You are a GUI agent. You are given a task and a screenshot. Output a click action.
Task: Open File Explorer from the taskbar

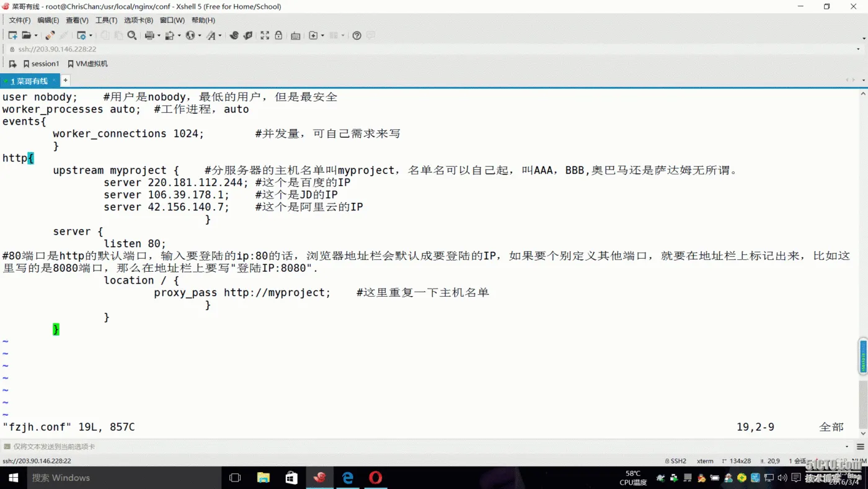pyautogui.click(x=263, y=478)
